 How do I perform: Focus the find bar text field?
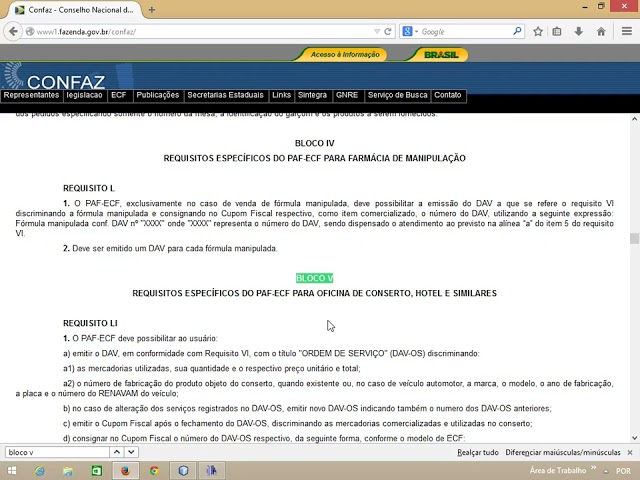click(x=57, y=452)
